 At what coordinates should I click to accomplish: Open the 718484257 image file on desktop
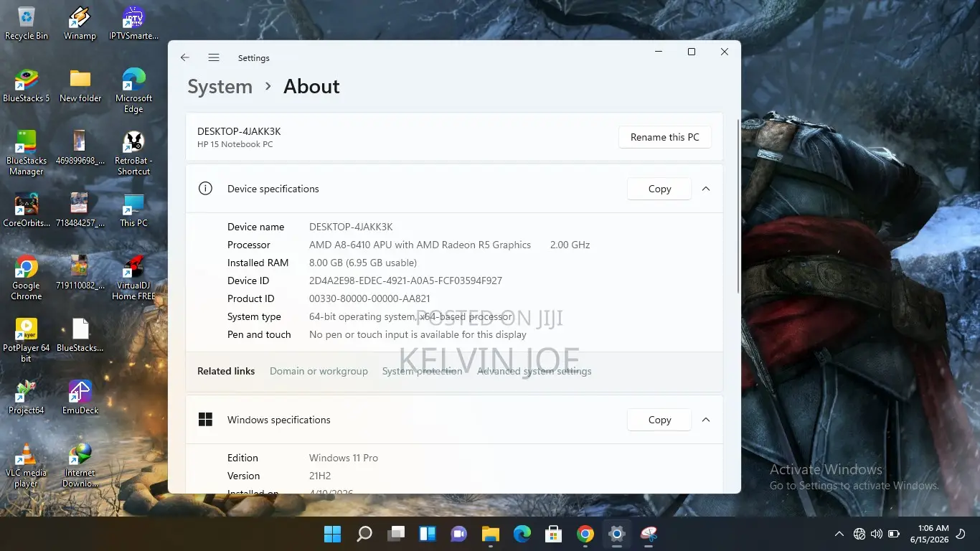pyautogui.click(x=80, y=210)
